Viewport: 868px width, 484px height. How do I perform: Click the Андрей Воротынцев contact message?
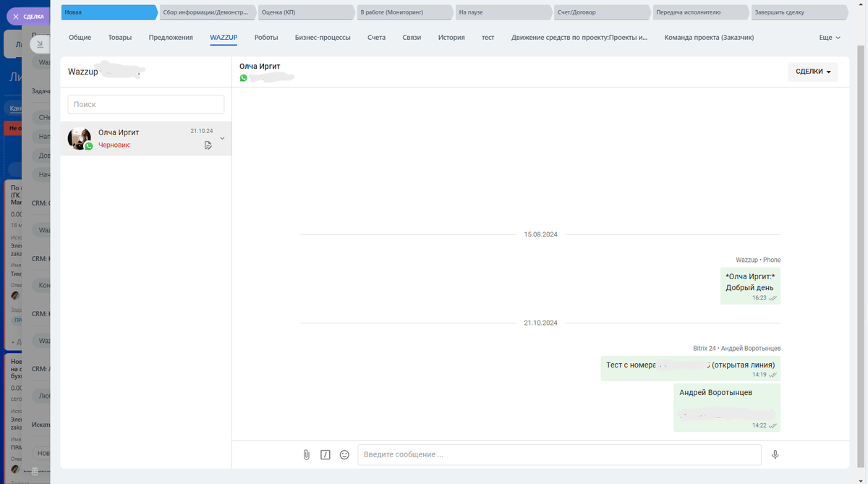click(x=727, y=408)
